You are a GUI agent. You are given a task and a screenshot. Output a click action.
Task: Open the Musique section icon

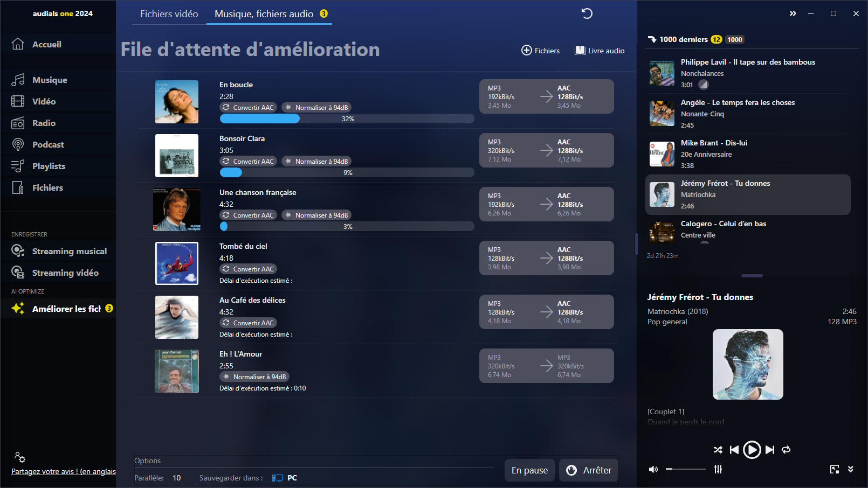[18, 80]
